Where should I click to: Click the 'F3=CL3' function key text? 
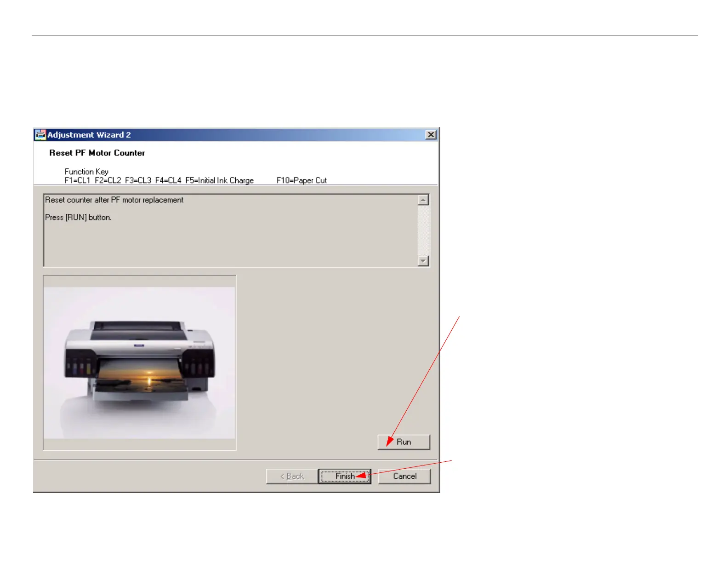point(138,180)
